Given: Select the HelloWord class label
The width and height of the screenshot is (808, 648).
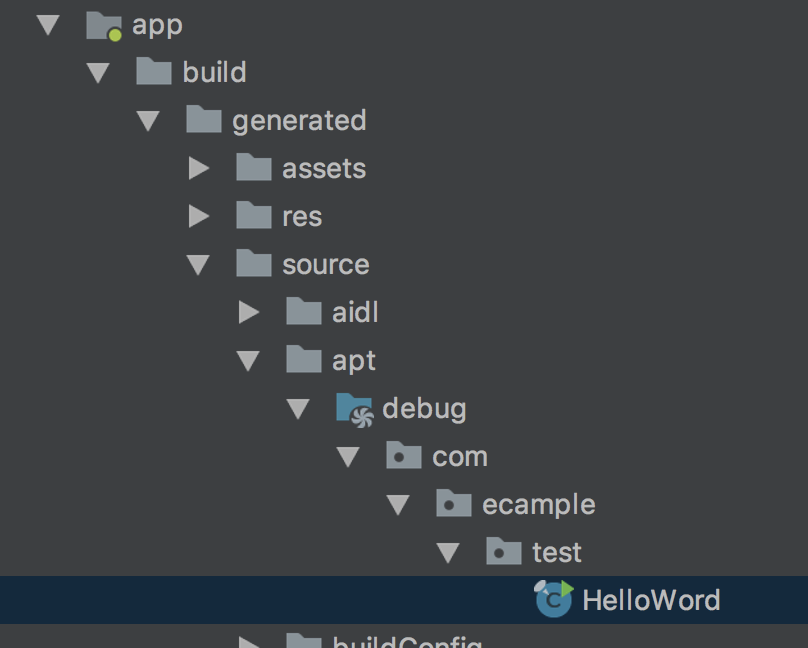Looking at the screenshot, I should pos(651,600).
